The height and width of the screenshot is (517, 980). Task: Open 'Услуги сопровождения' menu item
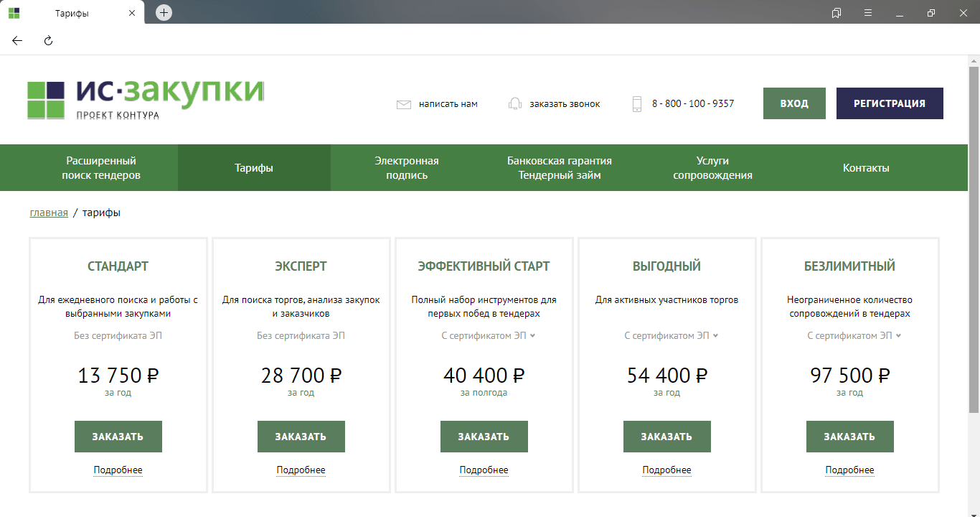712,168
